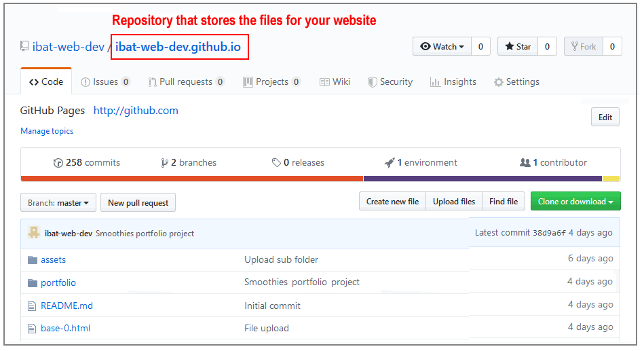This screenshot has width=644, height=351.
Task: Click Find file button
Action: (504, 202)
